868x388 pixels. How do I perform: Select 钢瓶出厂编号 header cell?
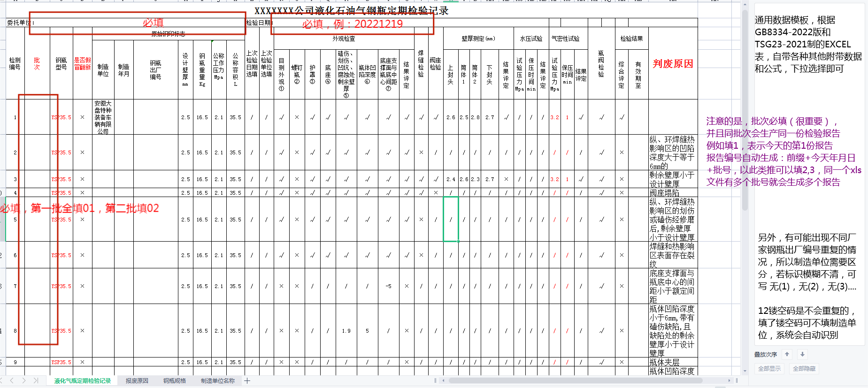pyautogui.click(x=156, y=70)
